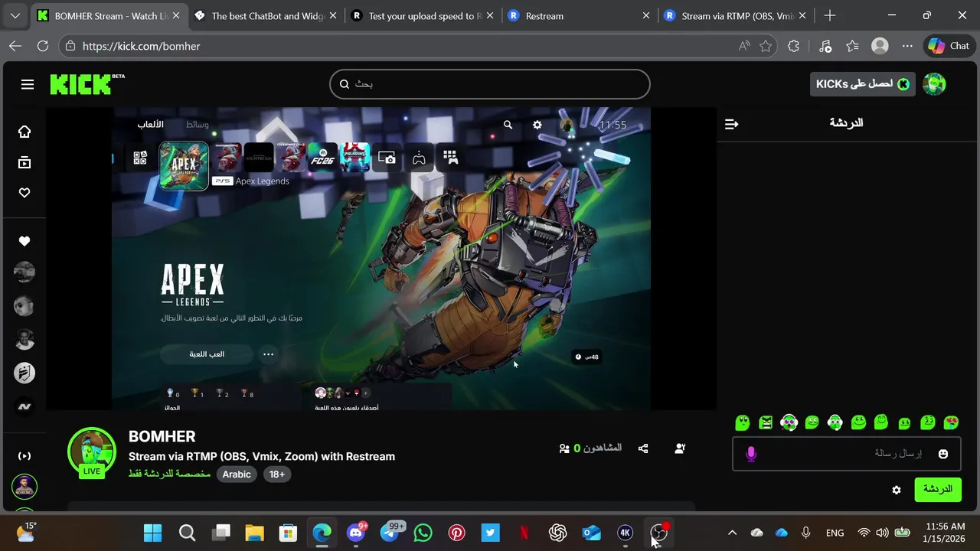Viewport: 980px width, 551px height.
Task: Open the BOMHER channel avatar
Action: pos(92,452)
